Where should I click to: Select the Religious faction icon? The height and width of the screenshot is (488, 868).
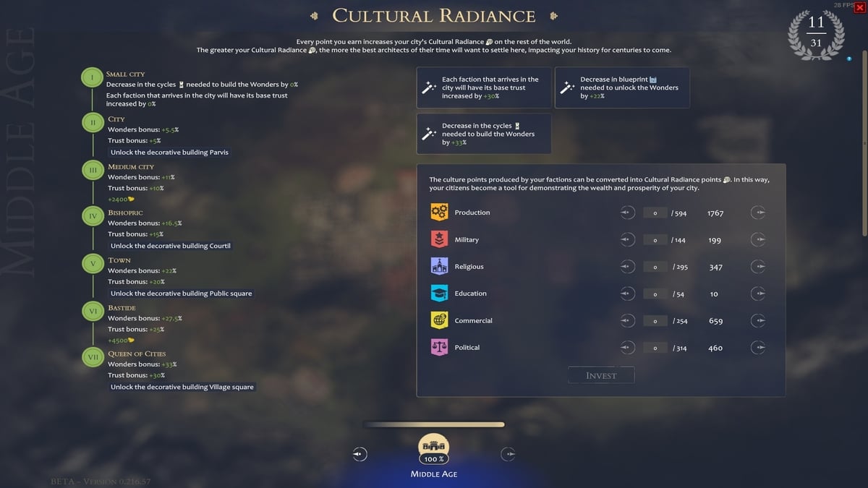coord(438,266)
